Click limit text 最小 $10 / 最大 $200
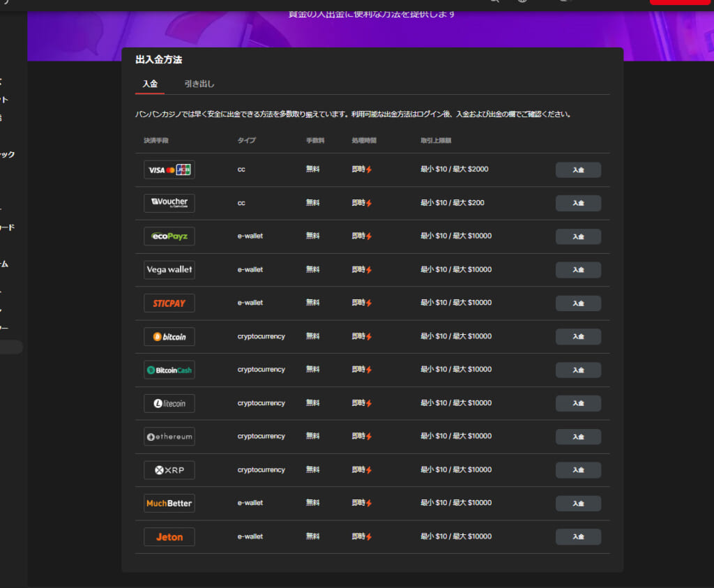This screenshot has width=714, height=588. coord(452,203)
